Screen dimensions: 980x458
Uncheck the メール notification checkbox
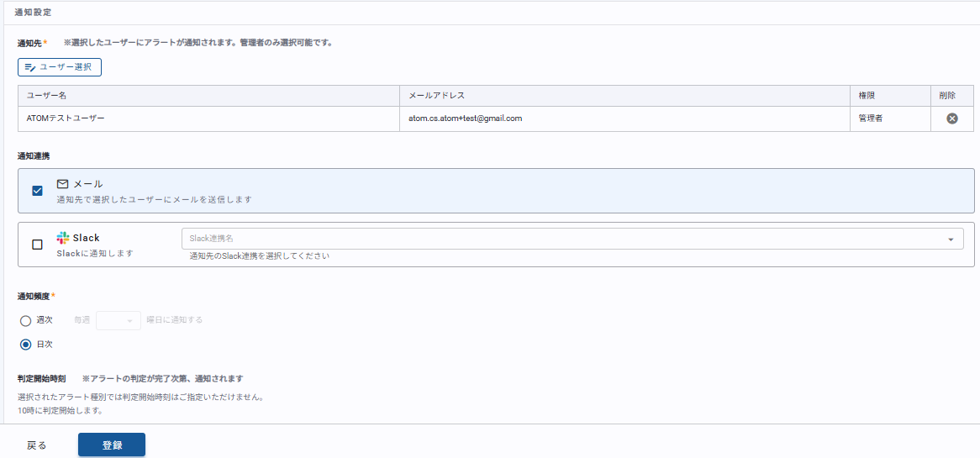click(37, 191)
